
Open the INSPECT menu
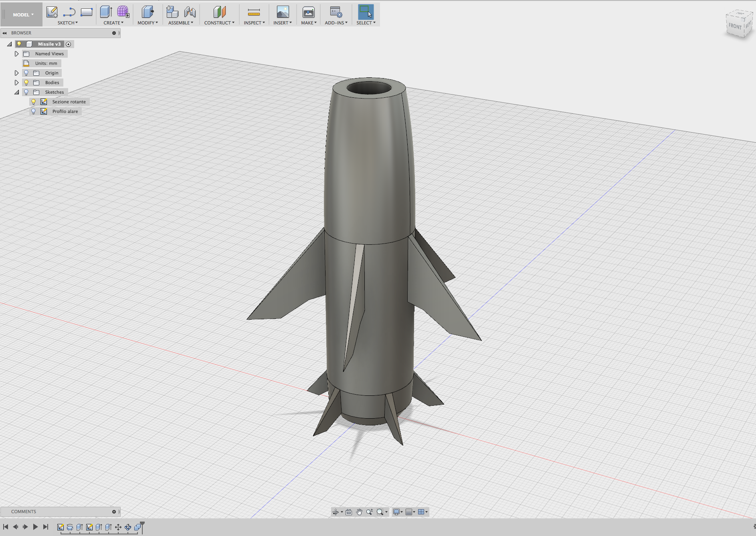pos(254,23)
